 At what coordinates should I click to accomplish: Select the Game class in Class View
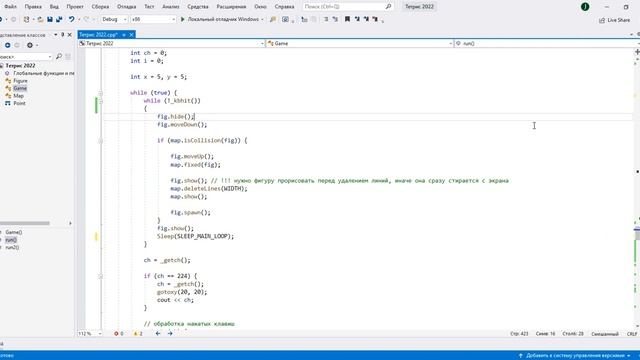click(x=20, y=88)
